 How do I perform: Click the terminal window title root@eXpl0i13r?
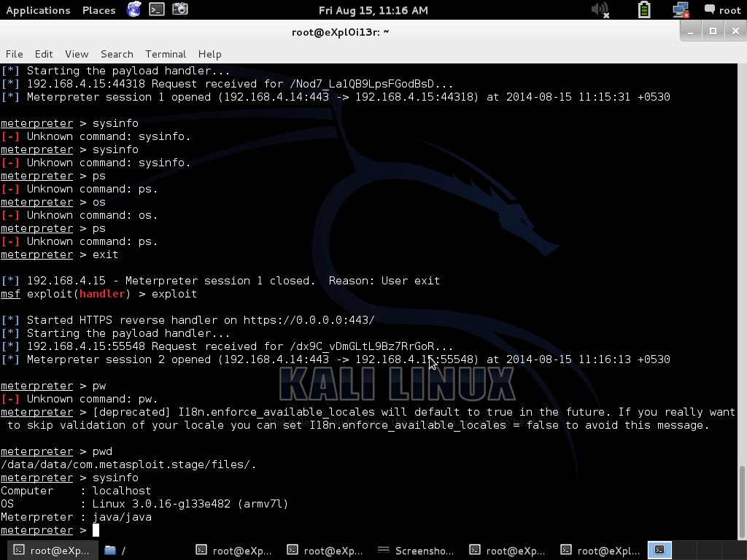[340, 32]
